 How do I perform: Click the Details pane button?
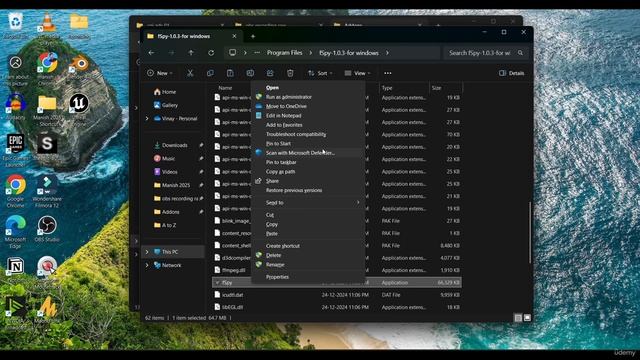coord(511,73)
